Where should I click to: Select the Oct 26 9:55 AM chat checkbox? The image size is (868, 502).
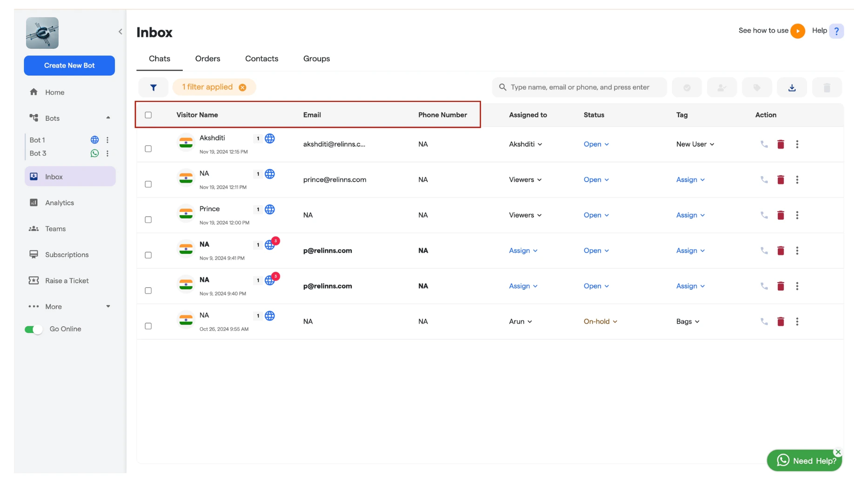pyautogui.click(x=148, y=326)
